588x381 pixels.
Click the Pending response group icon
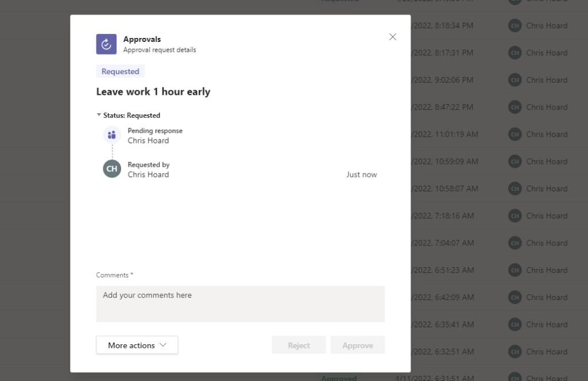pos(112,135)
